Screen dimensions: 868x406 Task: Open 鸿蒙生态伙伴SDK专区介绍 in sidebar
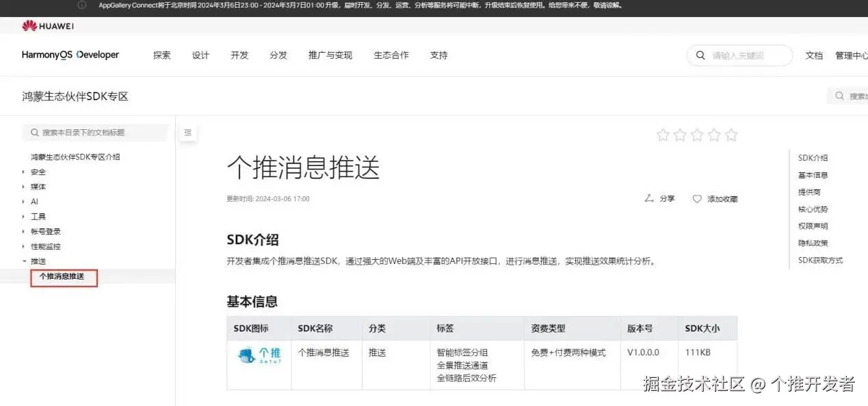(75, 157)
